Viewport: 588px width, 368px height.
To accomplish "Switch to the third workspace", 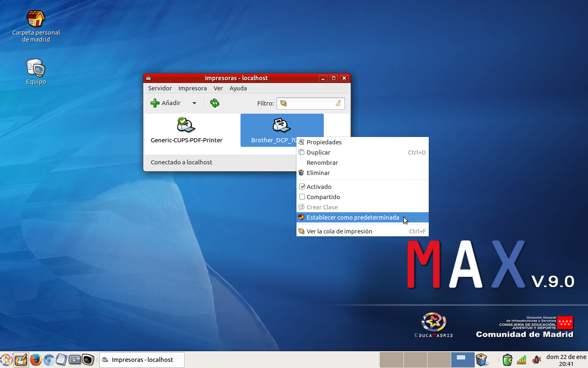I will (439, 360).
